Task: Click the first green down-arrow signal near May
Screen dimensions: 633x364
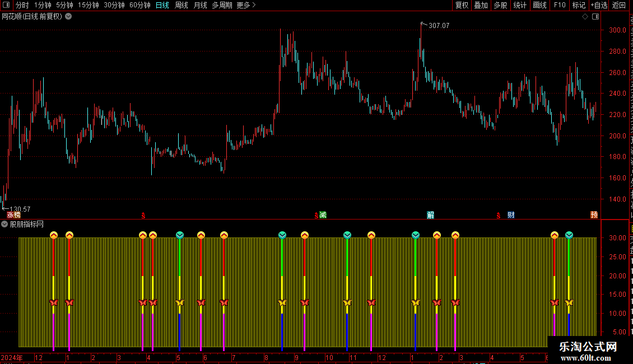Action: (180, 235)
